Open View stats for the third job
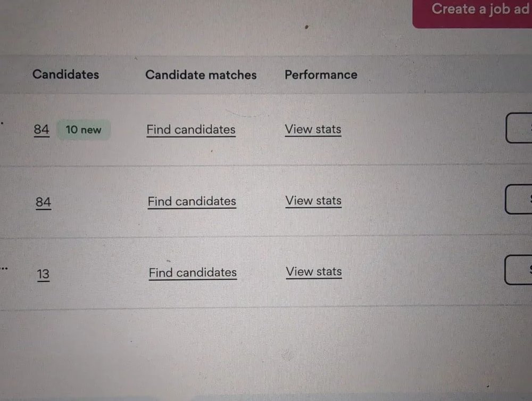The image size is (532, 401). [x=314, y=272]
